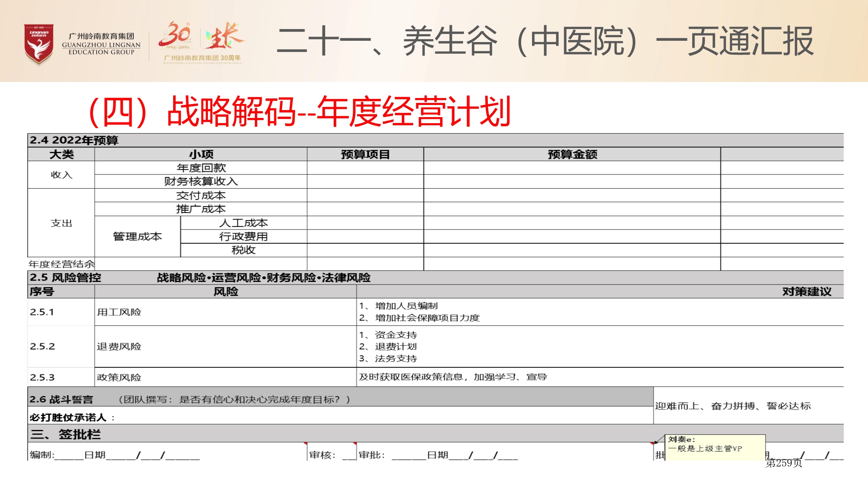Click the red comment marker before 审批
Image resolution: width=868 pixels, height=488 pixels.
click(355, 443)
